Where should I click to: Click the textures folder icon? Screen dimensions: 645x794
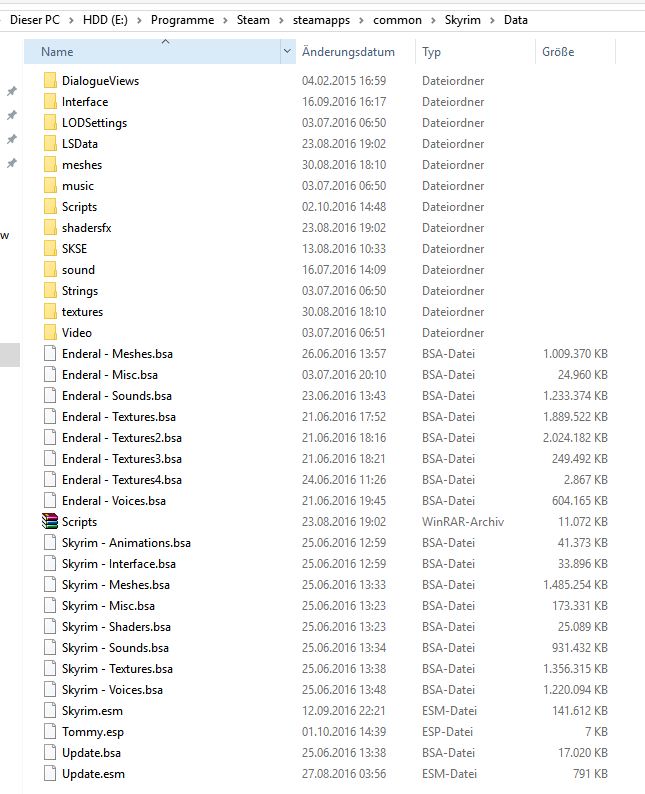point(50,311)
